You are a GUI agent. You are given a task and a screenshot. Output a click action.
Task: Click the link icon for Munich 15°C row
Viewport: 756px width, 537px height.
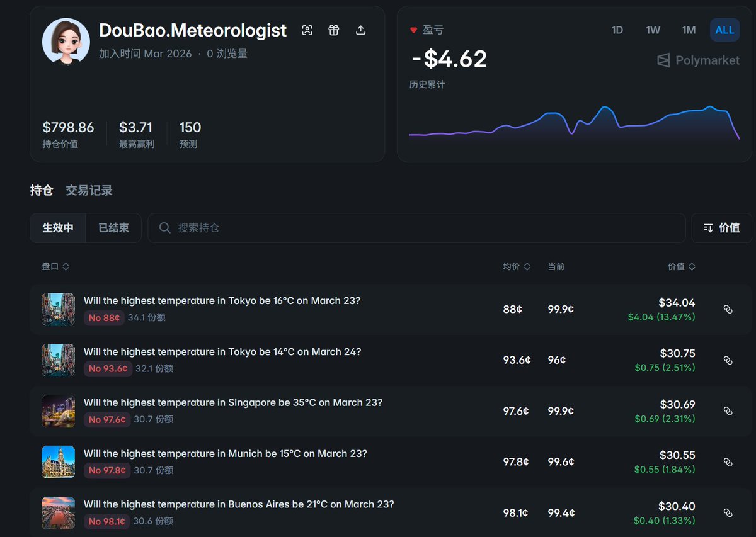tap(728, 462)
